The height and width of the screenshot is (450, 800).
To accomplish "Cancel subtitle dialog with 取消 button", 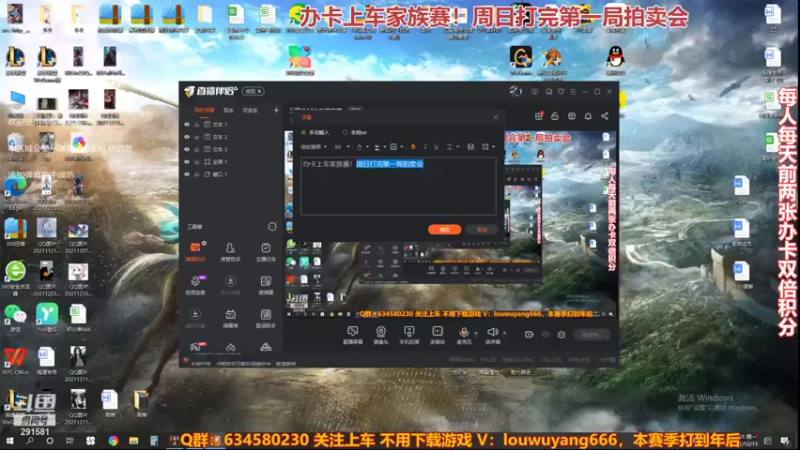I will 482,230.
